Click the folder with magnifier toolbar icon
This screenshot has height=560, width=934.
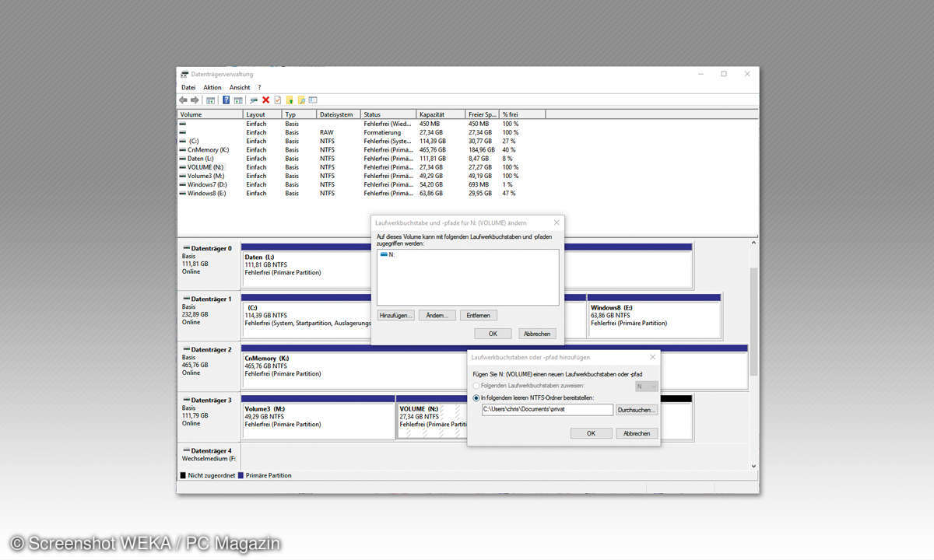[x=300, y=100]
